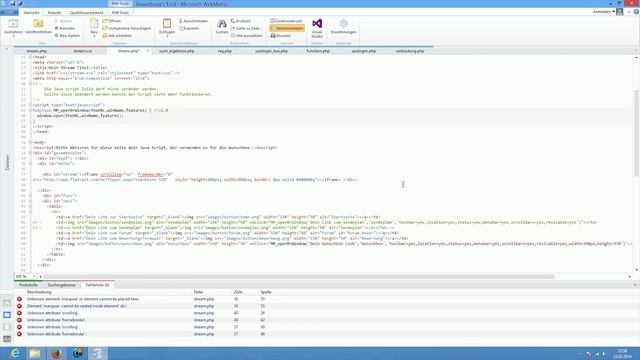Viewport: 640px width, 360px height.
Task: Click Kopieren in the clipboard group
Action: 189,28
